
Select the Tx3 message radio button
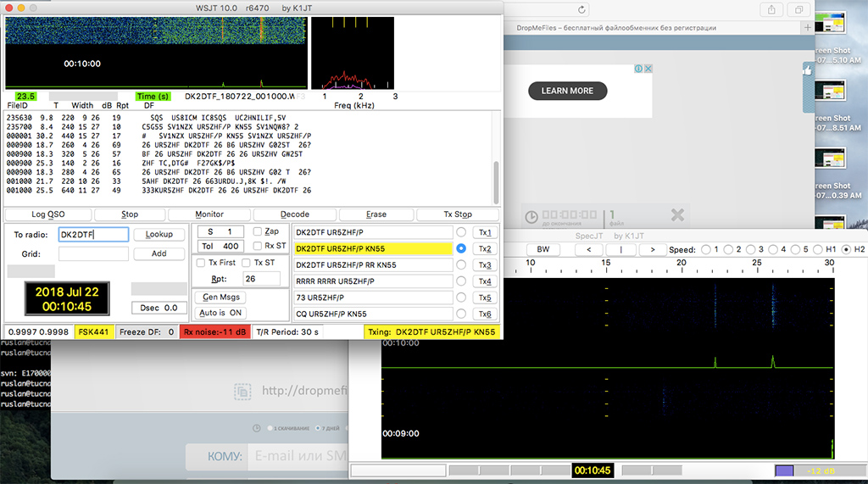tap(461, 264)
